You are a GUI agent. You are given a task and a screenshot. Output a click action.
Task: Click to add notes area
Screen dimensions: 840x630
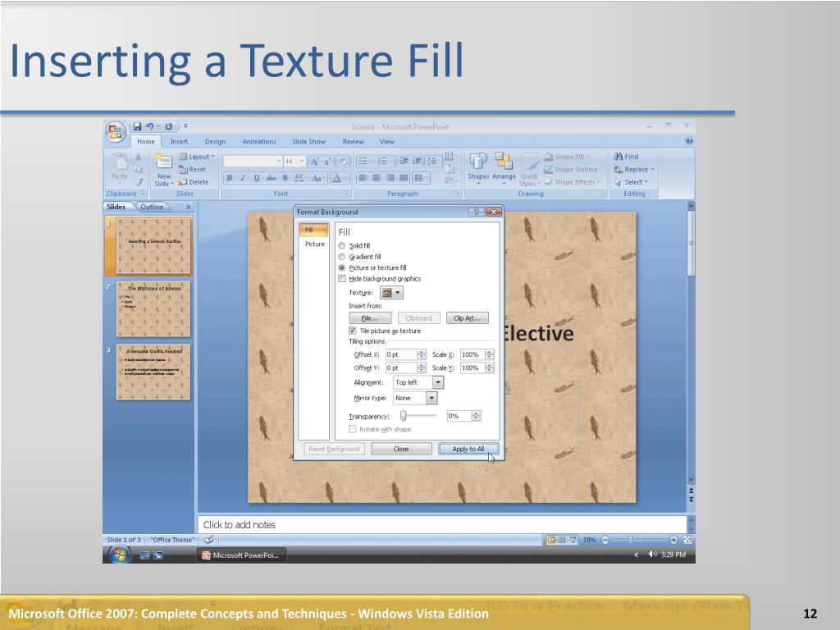(x=442, y=525)
